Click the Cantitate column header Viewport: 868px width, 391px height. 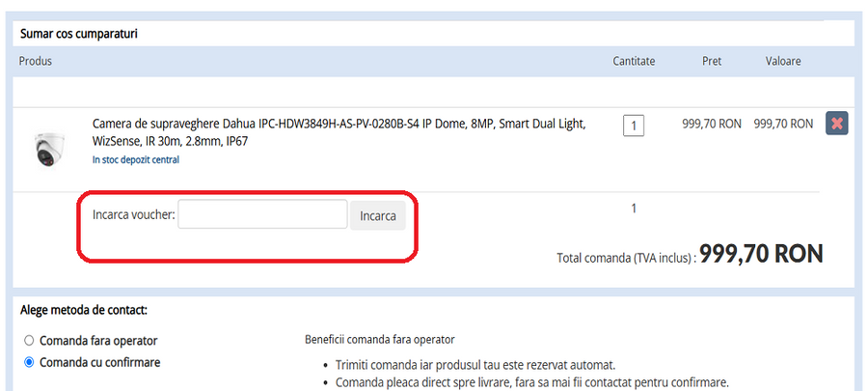[x=634, y=61]
